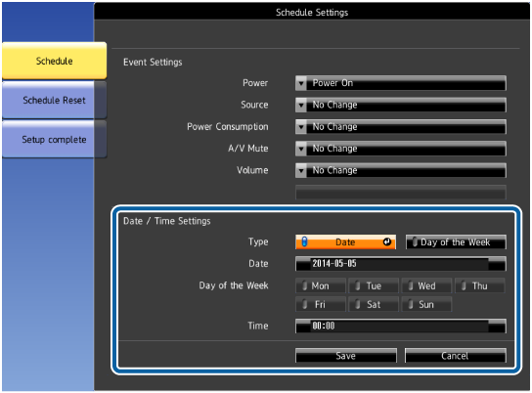Screen dimensions: 532x393
Task: Enable the Wed day checkbox
Action: click(426, 285)
